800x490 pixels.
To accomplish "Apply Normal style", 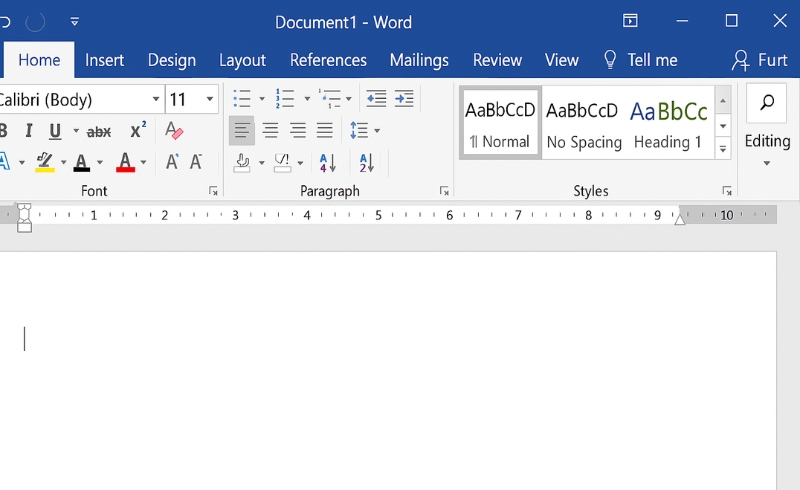I will coord(500,122).
